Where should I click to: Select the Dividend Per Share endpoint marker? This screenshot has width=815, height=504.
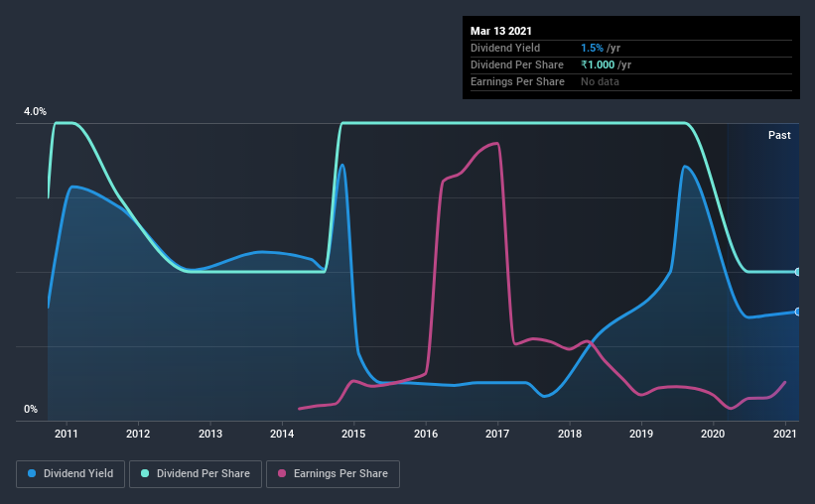click(x=798, y=272)
